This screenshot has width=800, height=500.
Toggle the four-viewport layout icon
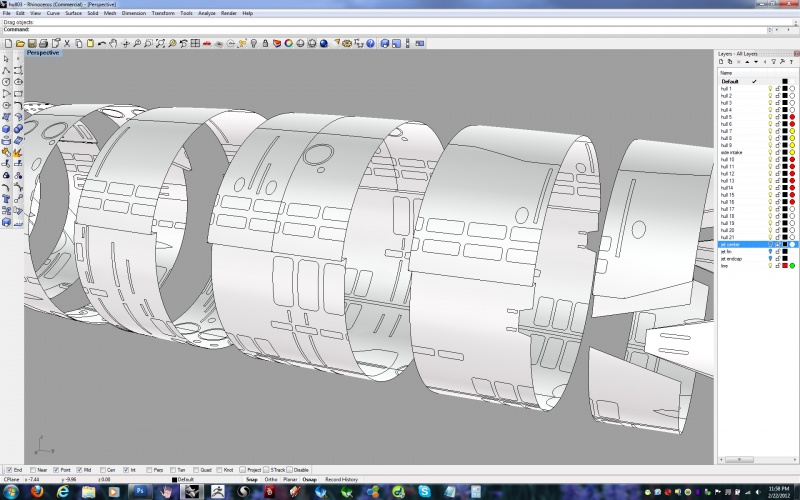click(195, 43)
